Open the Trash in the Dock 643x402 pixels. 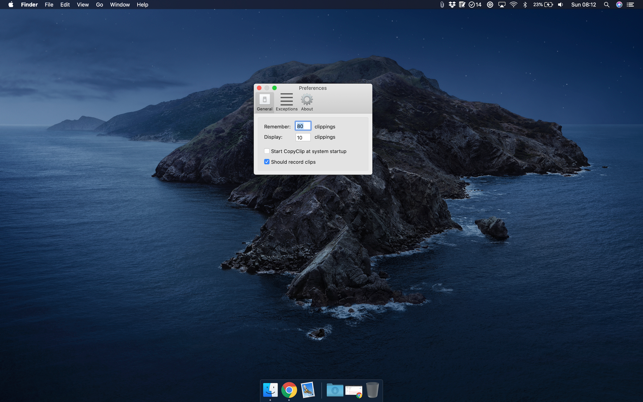[372, 390]
